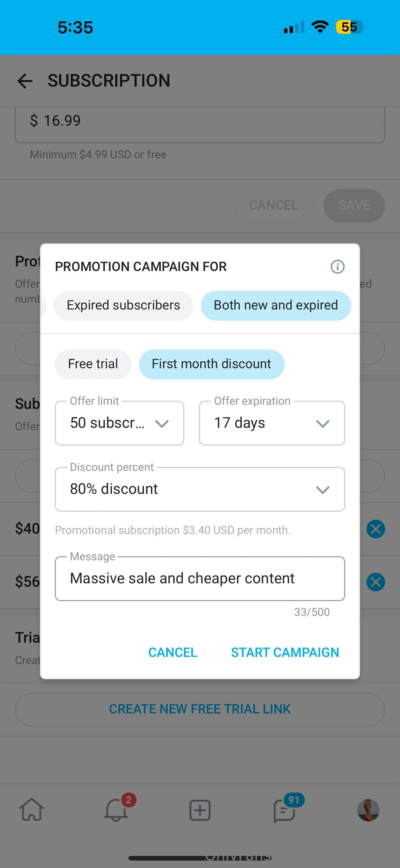Delete the $56 bundle with X icon
The width and height of the screenshot is (400, 868).
376,582
